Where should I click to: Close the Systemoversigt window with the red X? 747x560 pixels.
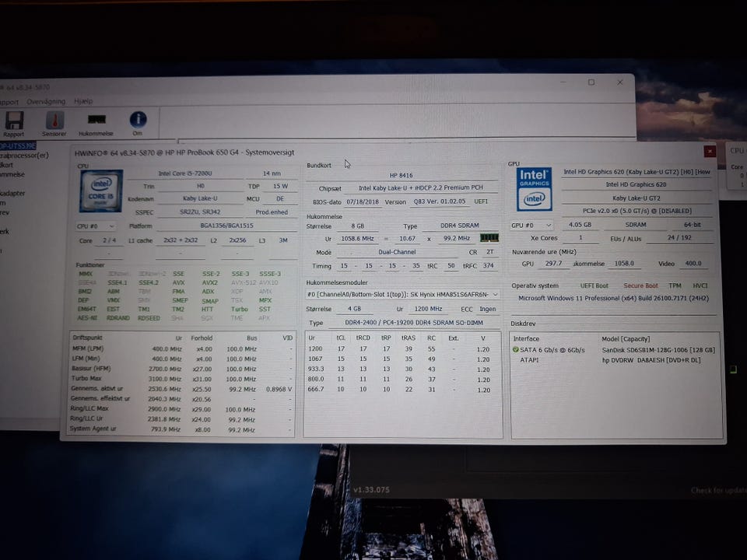pos(710,152)
